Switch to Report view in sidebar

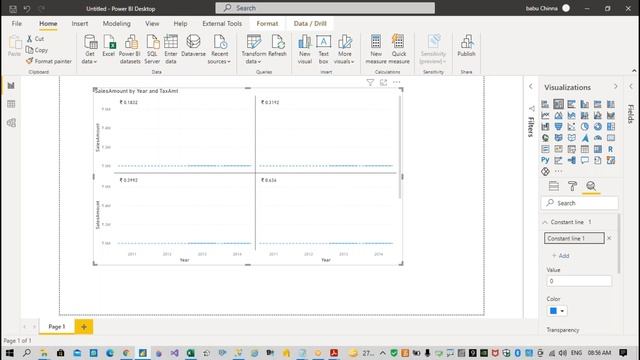click(11, 85)
